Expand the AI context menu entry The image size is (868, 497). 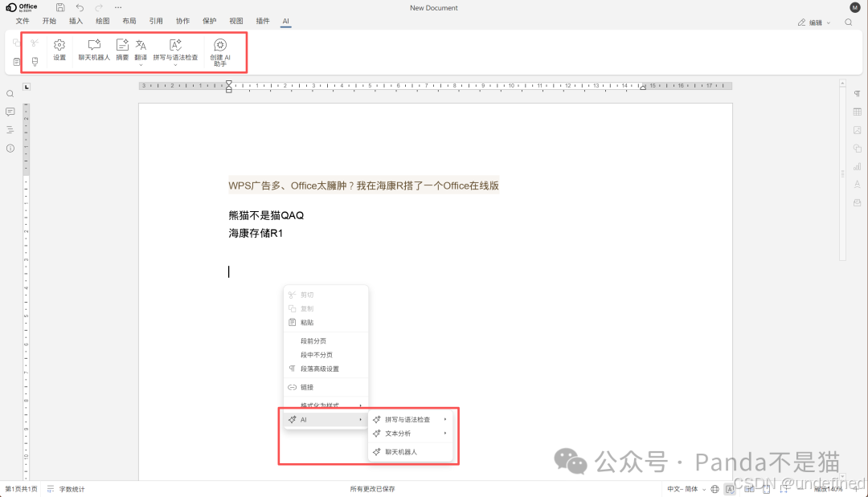tap(325, 420)
